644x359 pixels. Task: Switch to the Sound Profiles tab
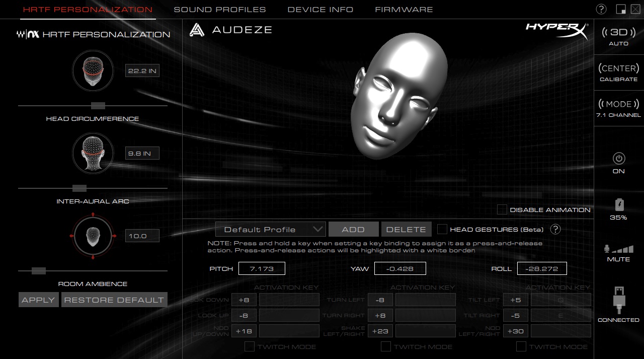[x=220, y=10]
